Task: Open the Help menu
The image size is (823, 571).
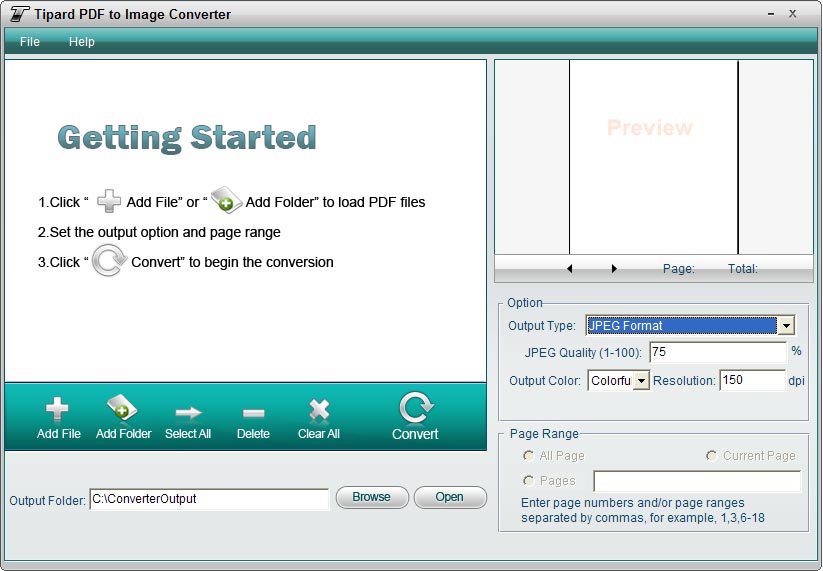Action: [x=82, y=42]
